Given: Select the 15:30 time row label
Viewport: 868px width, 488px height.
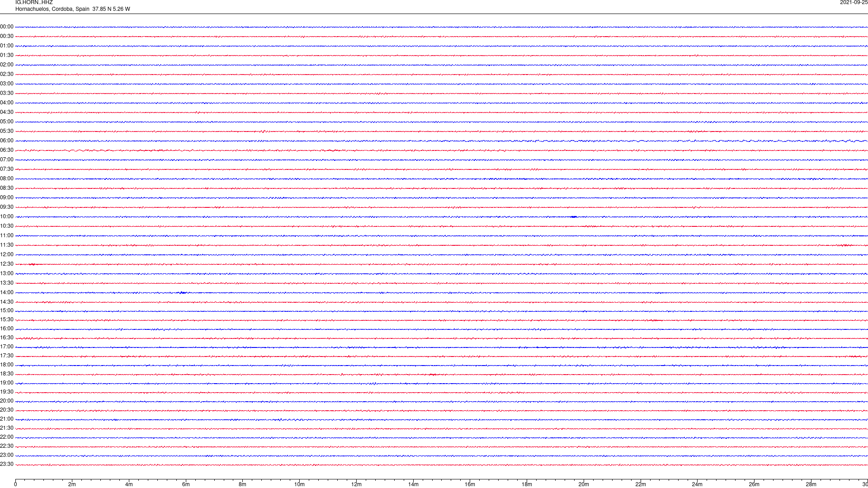Looking at the screenshot, I should pos(7,319).
